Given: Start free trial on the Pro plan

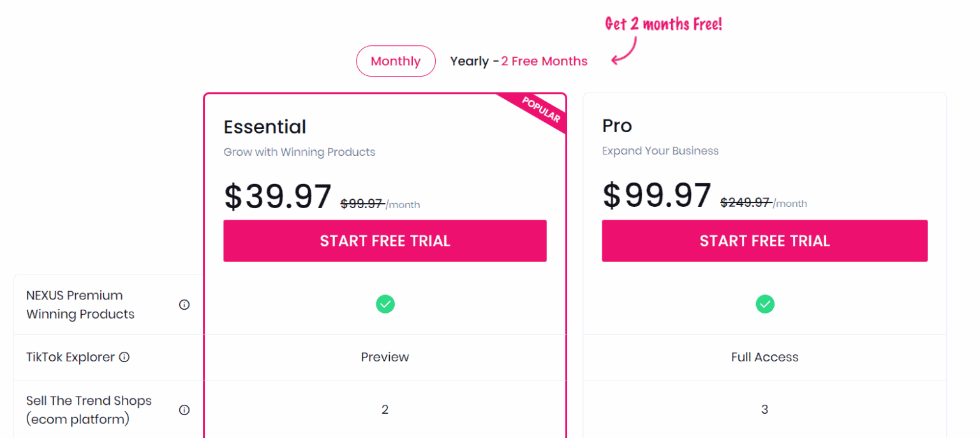Looking at the screenshot, I should (765, 241).
